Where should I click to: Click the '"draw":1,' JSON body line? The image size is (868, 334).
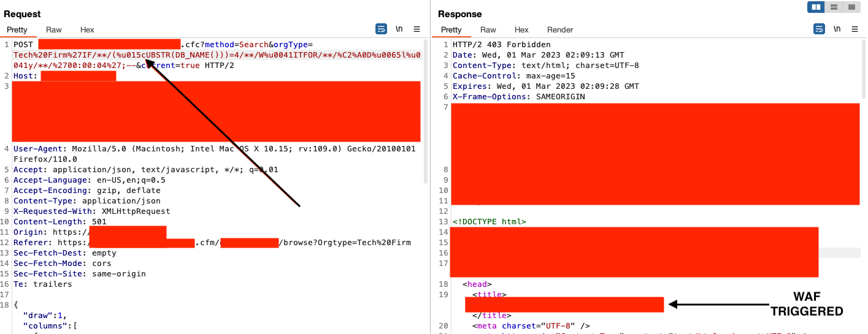tap(45, 316)
